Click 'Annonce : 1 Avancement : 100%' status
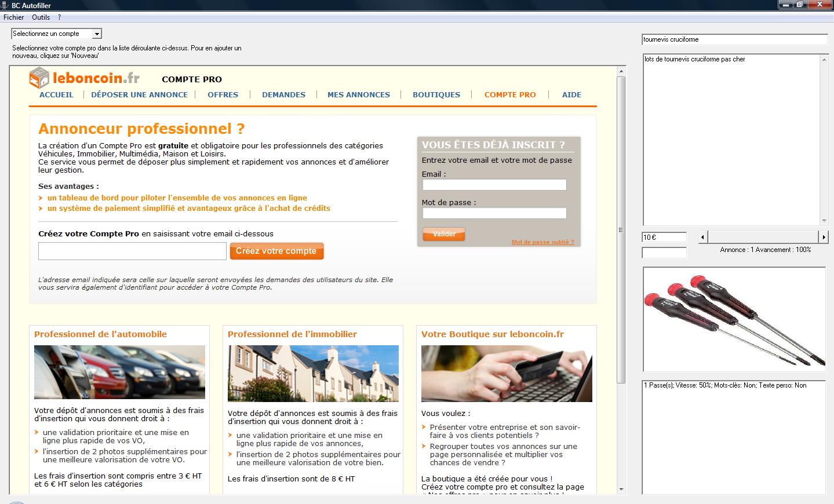 coord(766,250)
